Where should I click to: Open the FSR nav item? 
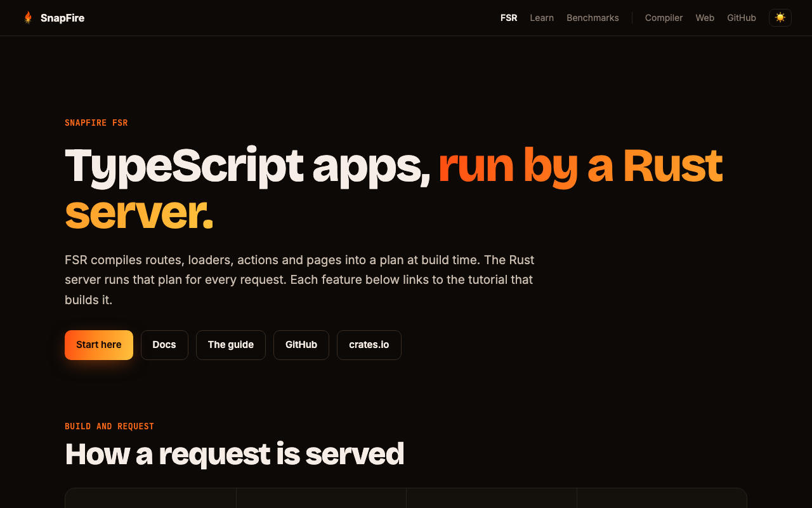point(509,18)
